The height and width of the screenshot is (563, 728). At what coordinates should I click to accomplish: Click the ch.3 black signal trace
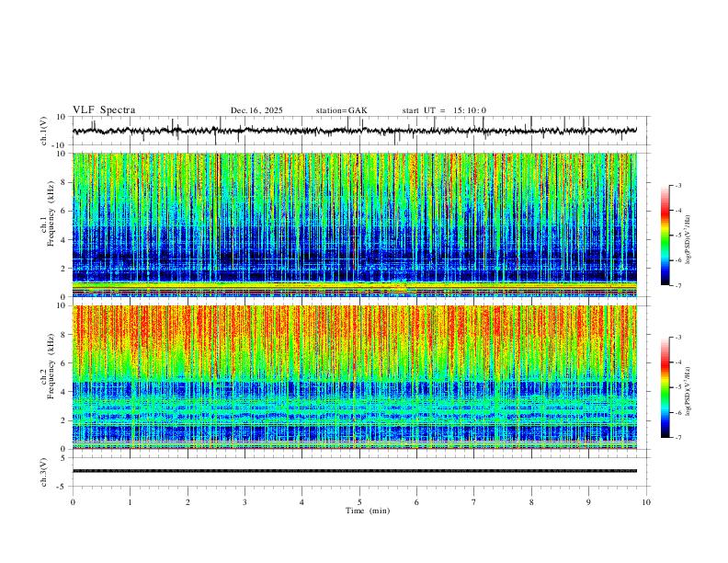pyautogui.click(x=355, y=471)
